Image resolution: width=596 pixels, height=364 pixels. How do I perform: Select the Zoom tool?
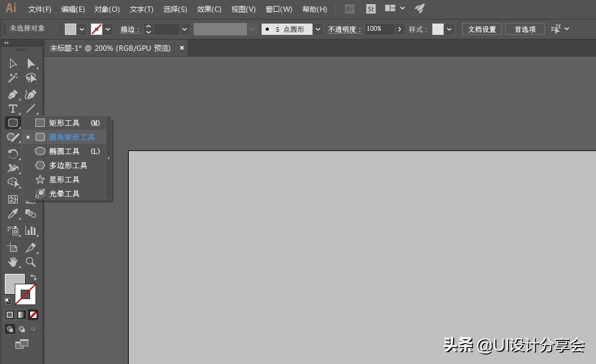[31, 262]
